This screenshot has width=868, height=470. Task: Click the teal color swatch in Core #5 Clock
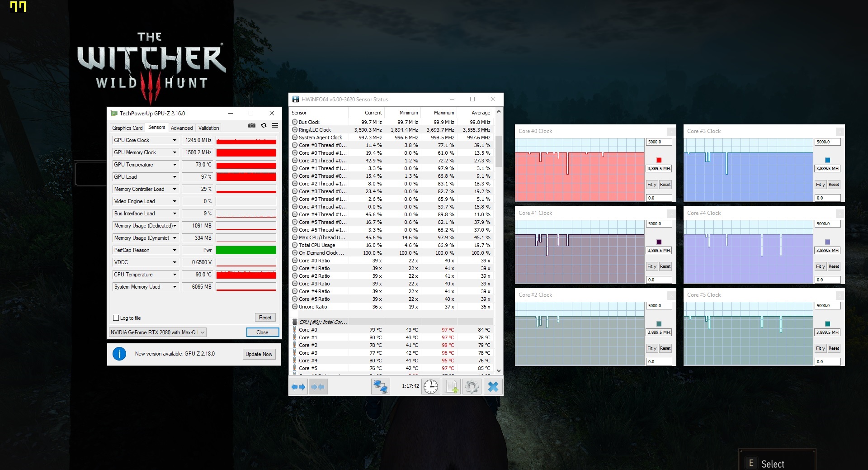pos(828,324)
